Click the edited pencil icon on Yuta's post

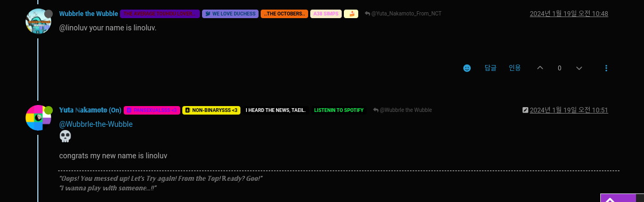pos(526,110)
